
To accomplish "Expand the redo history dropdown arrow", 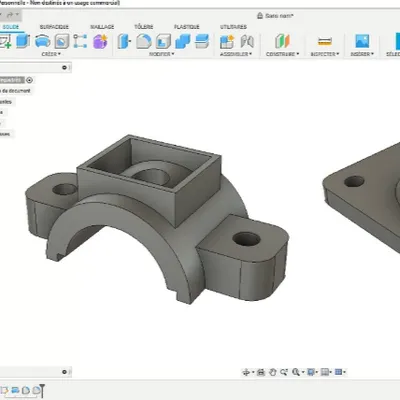I will coord(17,15).
